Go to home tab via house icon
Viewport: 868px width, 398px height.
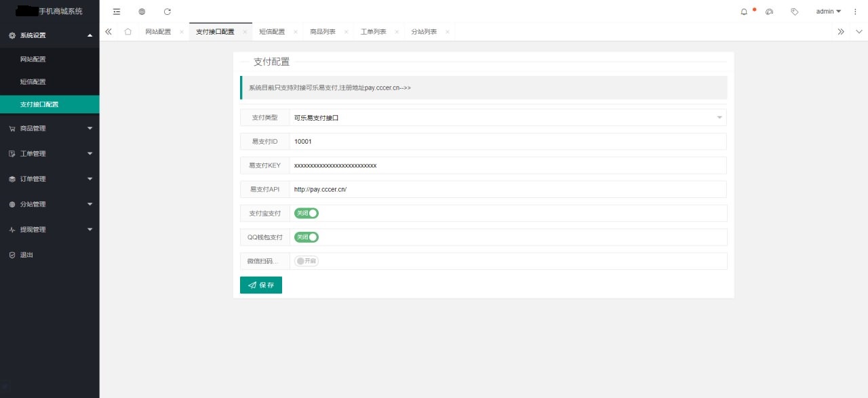pyautogui.click(x=128, y=32)
